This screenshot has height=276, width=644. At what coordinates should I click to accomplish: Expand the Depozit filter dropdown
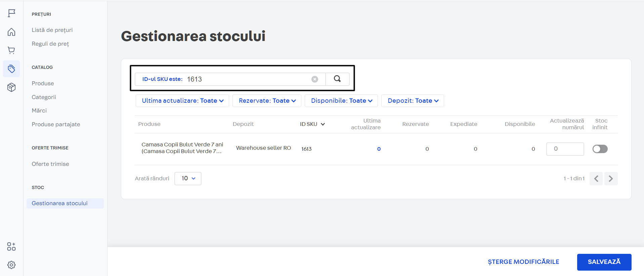pyautogui.click(x=413, y=101)
